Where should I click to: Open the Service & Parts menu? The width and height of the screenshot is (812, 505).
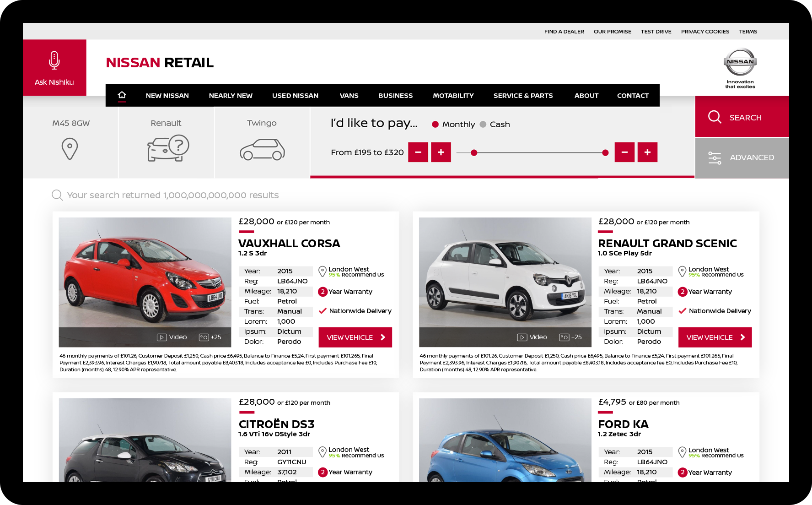click(523, 96)
